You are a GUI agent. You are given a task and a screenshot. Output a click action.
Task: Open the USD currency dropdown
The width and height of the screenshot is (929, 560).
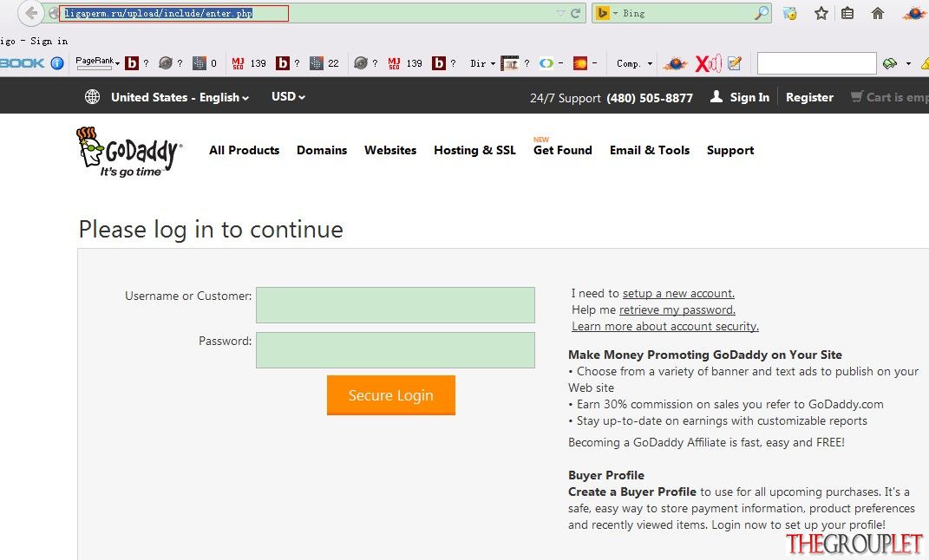tap(288, 96)
